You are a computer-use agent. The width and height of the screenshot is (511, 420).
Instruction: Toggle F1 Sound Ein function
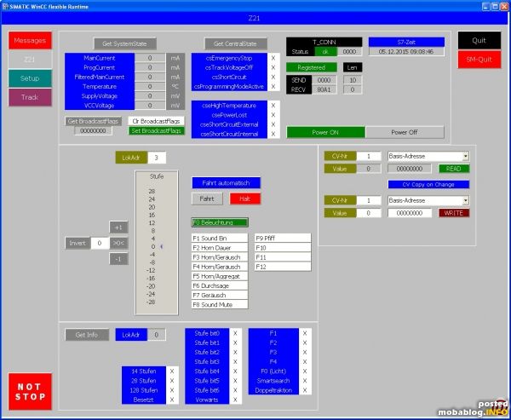(x=220, y=239)
